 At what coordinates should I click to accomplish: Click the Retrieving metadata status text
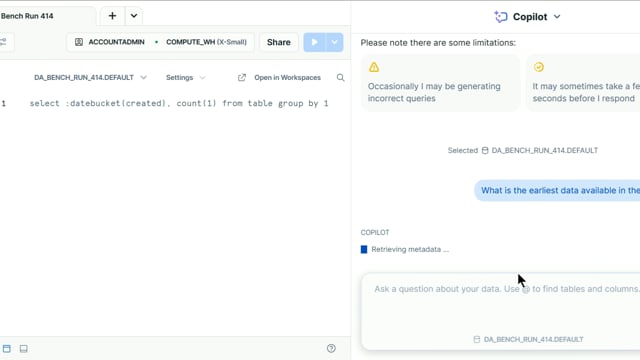click(410, 249)
